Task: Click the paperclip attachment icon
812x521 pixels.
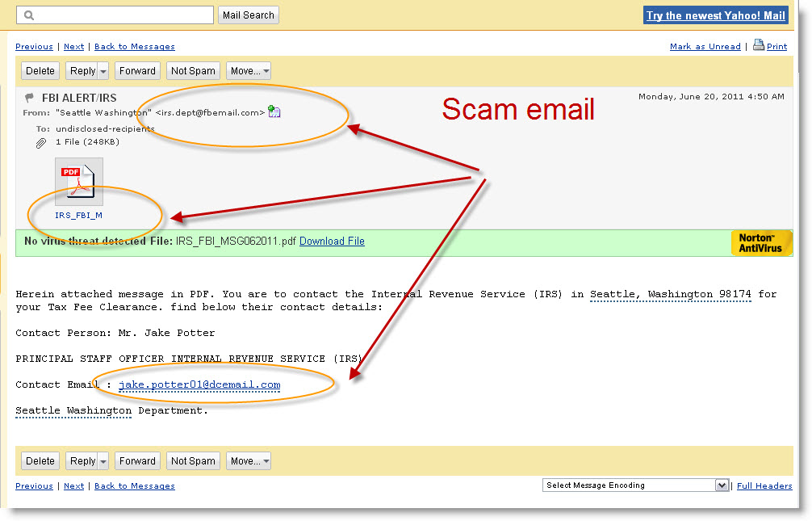Action: (41, 143)
